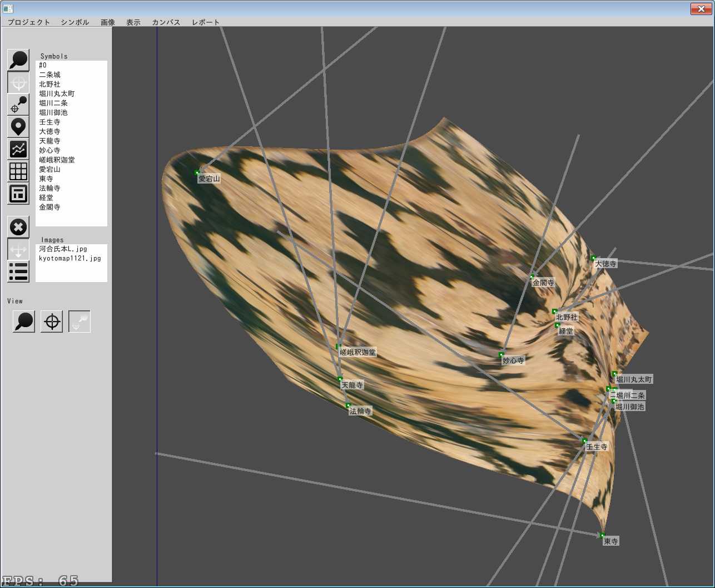Click the layout panel icon

(18, 194)
